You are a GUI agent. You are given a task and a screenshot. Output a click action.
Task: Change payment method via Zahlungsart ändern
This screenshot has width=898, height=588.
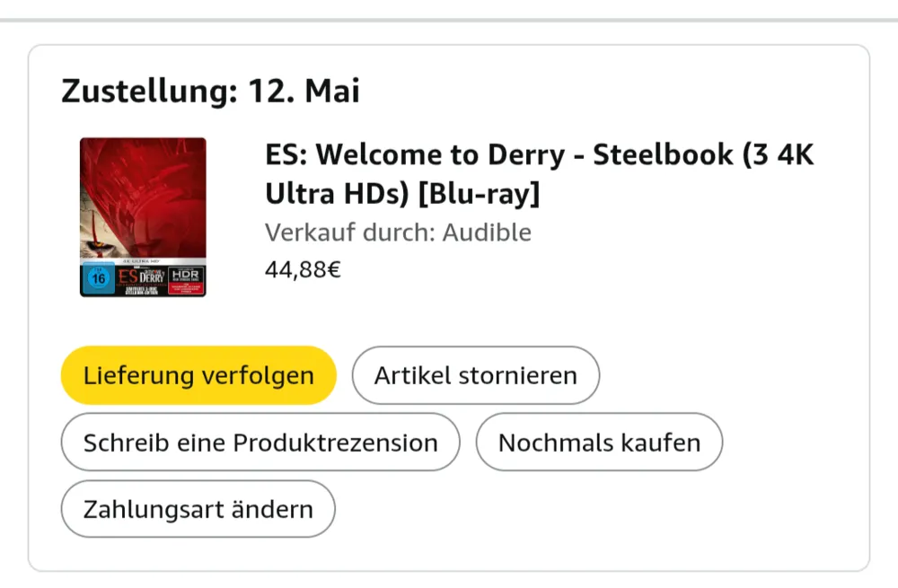(x=198, y=509)
